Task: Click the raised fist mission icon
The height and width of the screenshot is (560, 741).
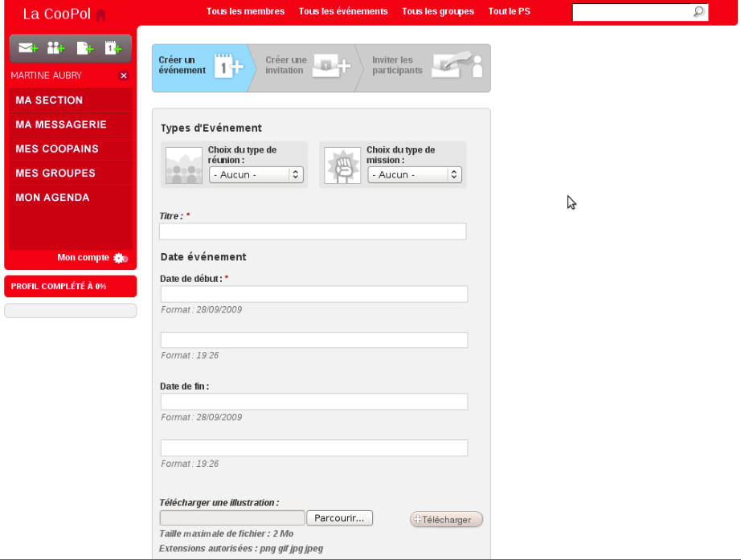Action: pos(342,166)
